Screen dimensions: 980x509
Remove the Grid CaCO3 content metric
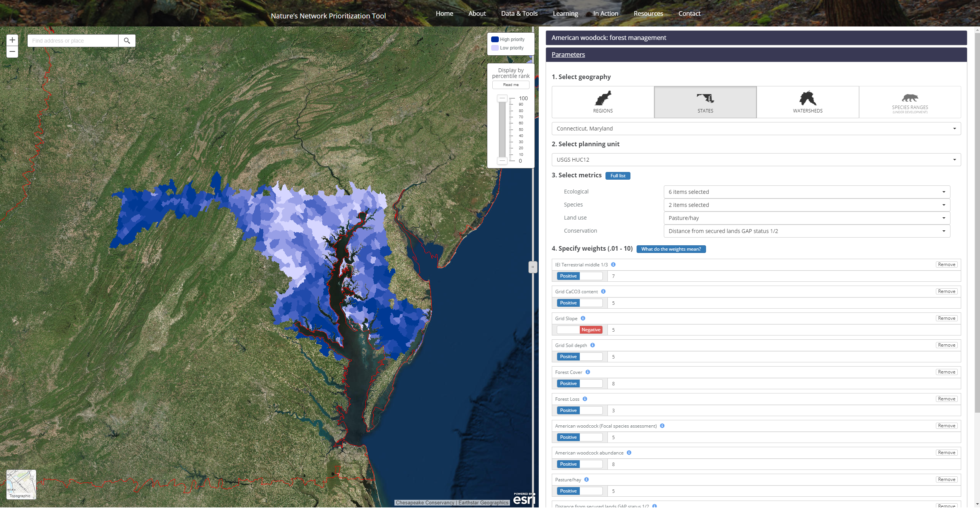tap(946, 291)
